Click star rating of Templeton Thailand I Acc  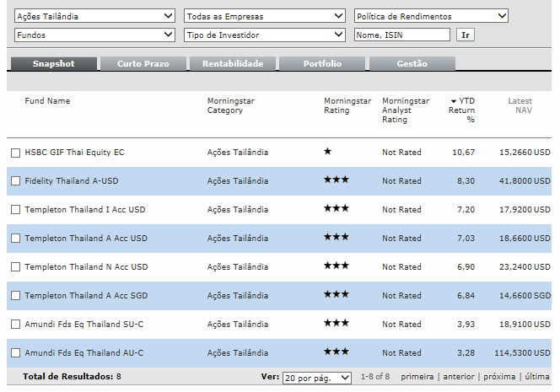pyautogui.click(x=336, y=208)
